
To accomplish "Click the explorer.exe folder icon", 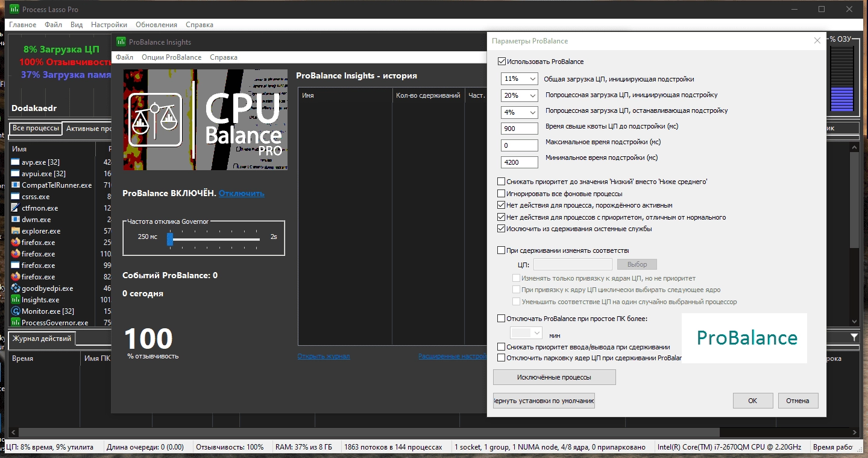I will (16, 231).
